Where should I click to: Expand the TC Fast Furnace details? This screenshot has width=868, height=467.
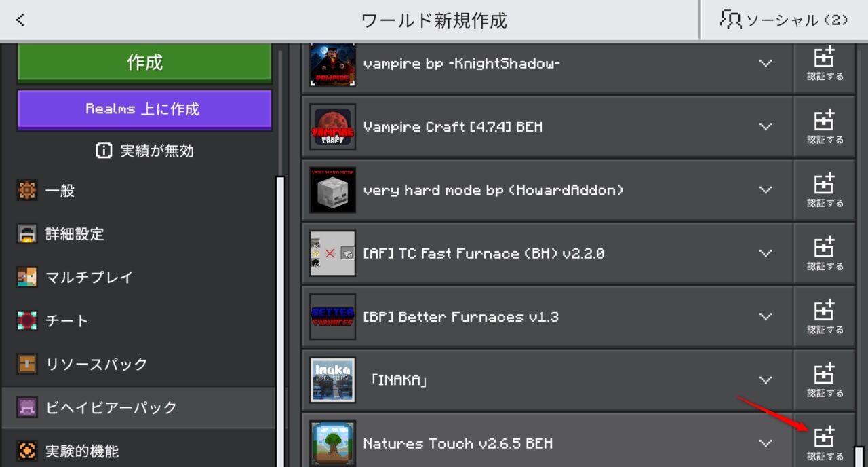766,253
